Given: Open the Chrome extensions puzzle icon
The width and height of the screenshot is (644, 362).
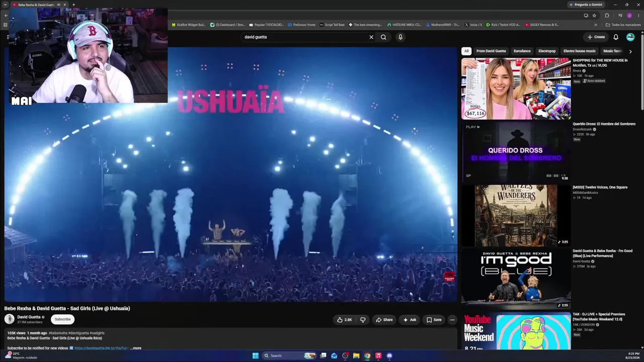Looking at the screenshot, I should 607,16.
